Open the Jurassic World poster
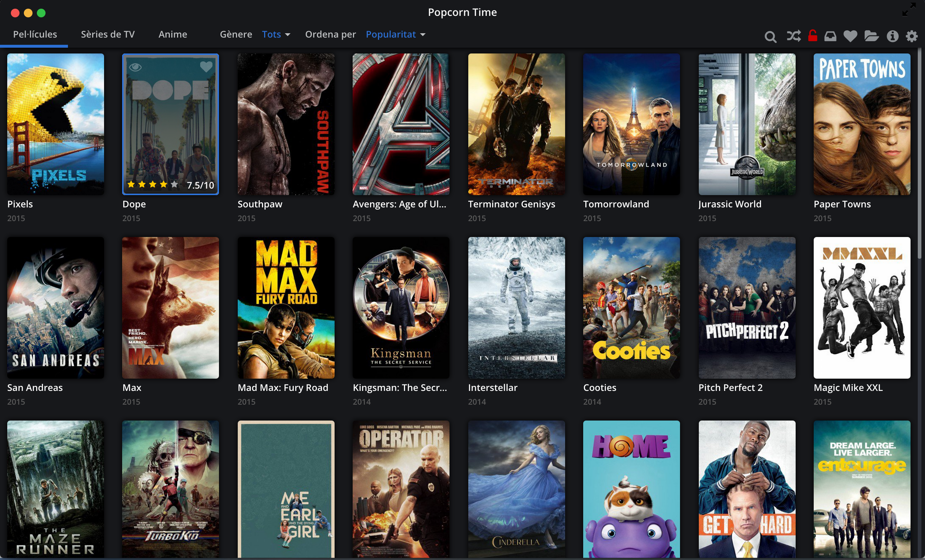The height and width of the screenshot is (560, 925). tap(747, 124)
